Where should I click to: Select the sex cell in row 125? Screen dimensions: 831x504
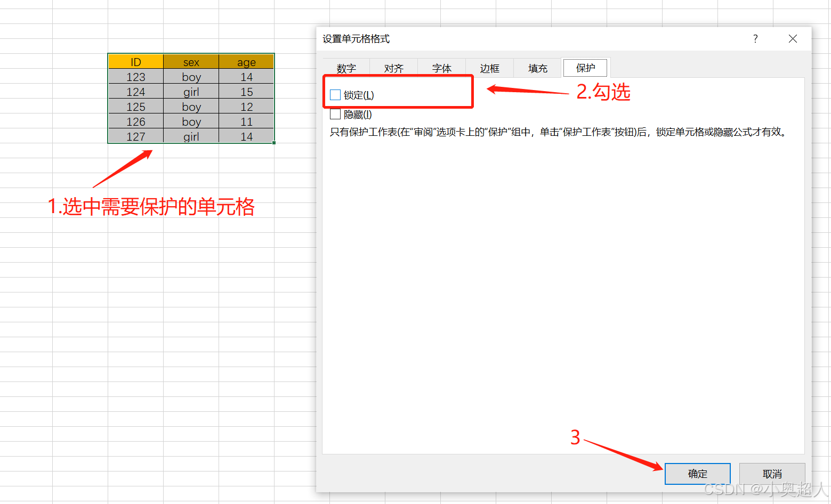click(x=191, y=107)
